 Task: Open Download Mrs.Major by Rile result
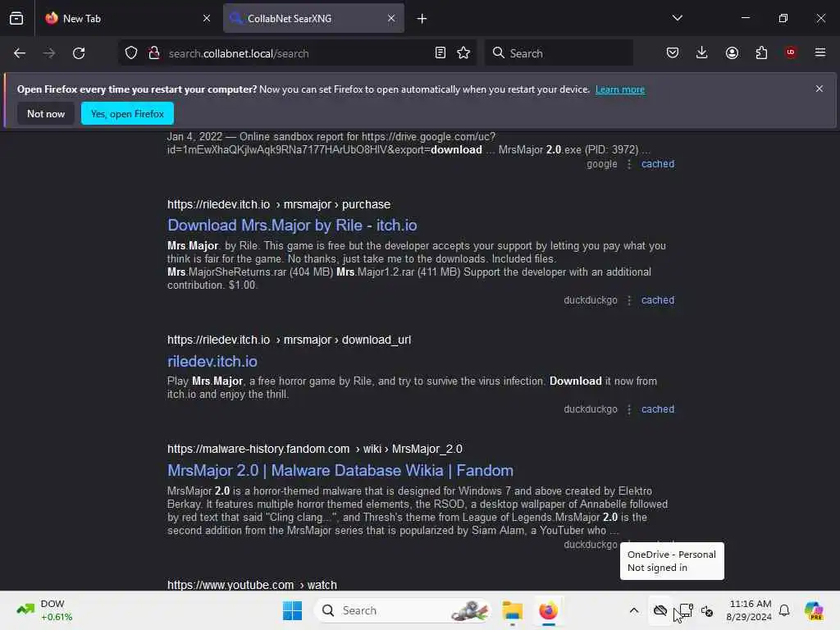292,225
